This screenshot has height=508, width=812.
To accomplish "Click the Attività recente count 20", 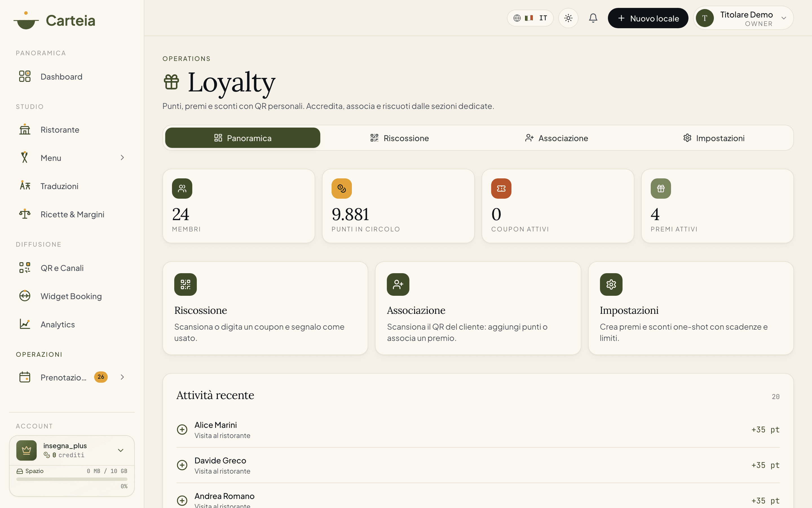I will [x=776, y=397].
